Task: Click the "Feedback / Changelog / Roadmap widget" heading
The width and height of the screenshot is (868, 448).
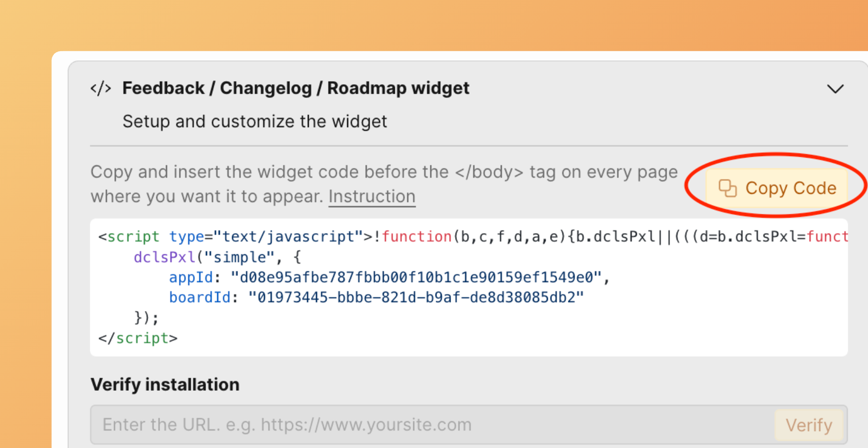Action: click(295, 88)
